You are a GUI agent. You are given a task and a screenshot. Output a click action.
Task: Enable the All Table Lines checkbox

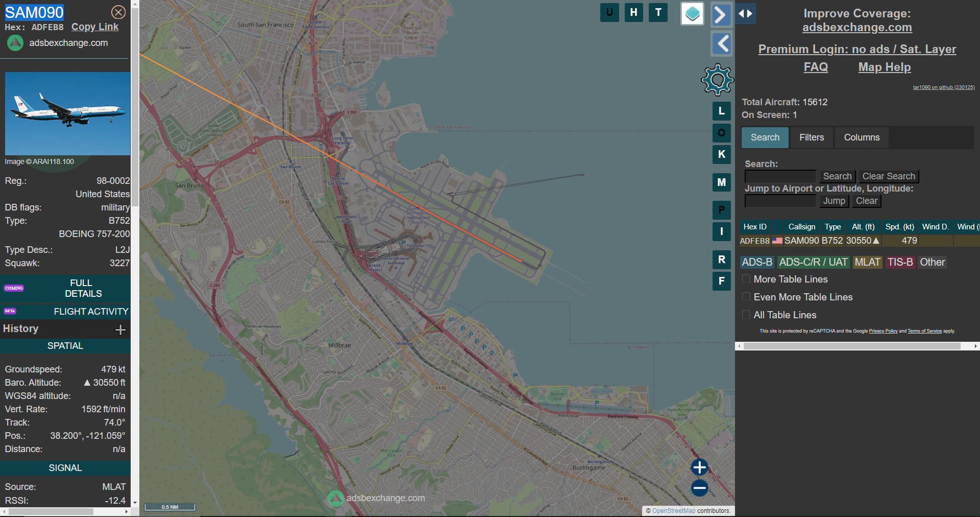tap(746, 315)
